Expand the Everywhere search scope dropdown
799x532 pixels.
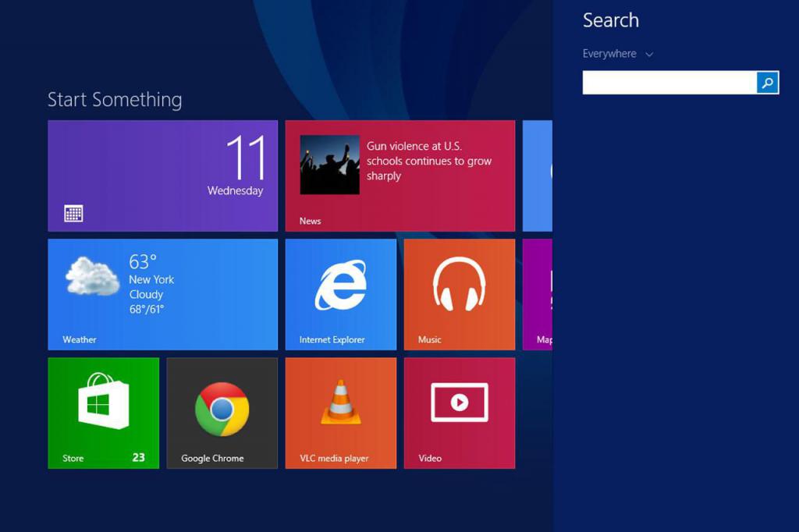609,54
